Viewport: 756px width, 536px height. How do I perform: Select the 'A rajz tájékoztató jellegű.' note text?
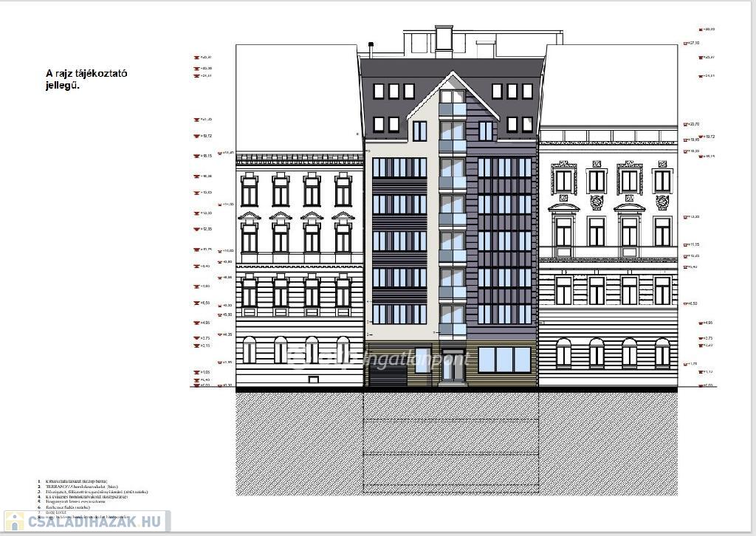87,79
